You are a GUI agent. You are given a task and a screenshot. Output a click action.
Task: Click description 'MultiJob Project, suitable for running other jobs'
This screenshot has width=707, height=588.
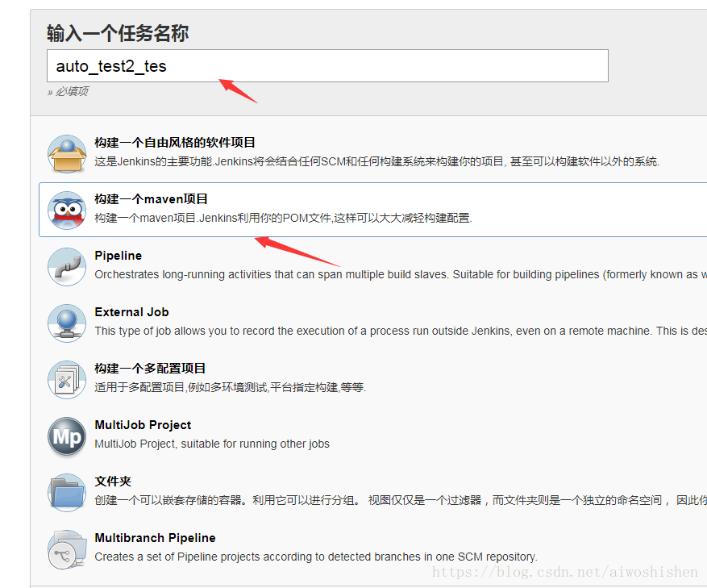pyautogui.click(x=212, y=444)
